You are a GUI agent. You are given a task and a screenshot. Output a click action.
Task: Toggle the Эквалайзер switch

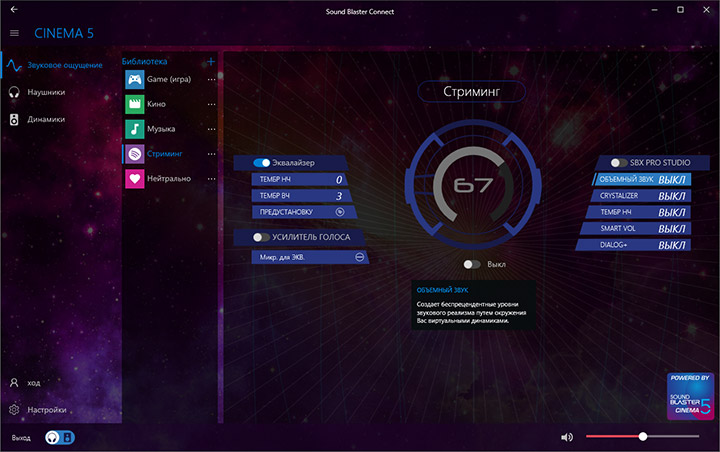tap(262, 163)
